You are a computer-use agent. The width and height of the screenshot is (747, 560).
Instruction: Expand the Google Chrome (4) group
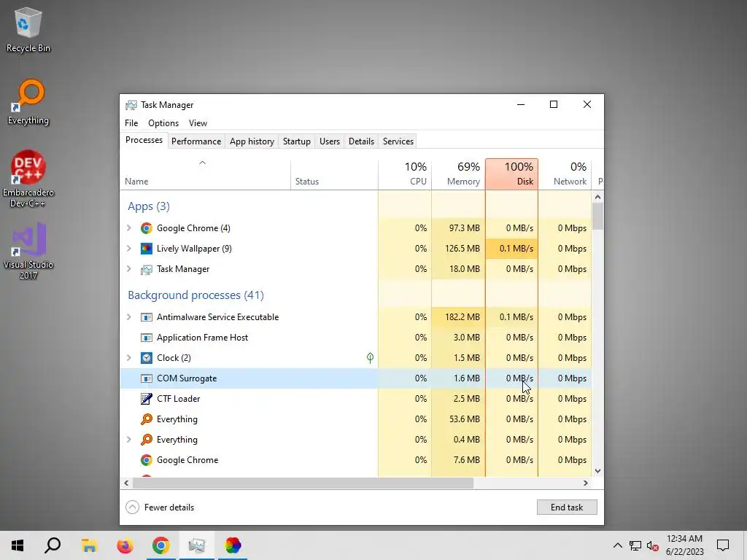(x=128, y=228)
